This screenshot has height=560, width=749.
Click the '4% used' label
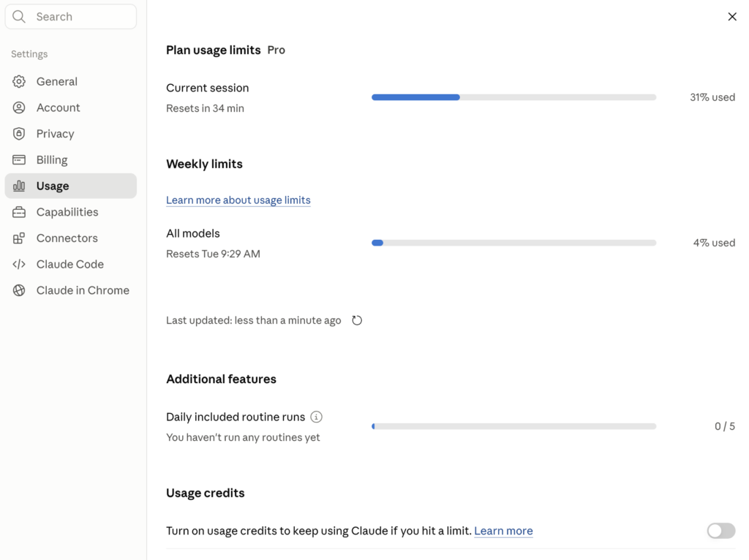pyautogui.click(x=714, y=243)
